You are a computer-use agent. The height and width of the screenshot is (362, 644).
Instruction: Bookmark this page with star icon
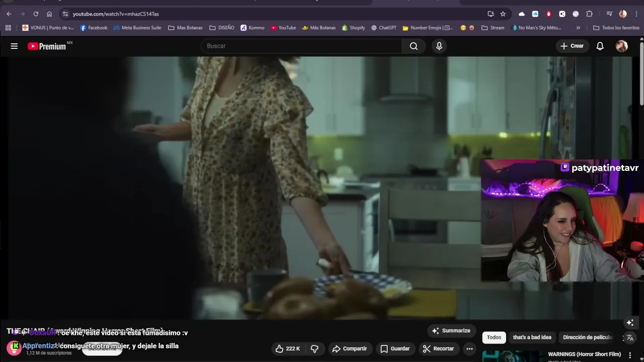(503, 14)
